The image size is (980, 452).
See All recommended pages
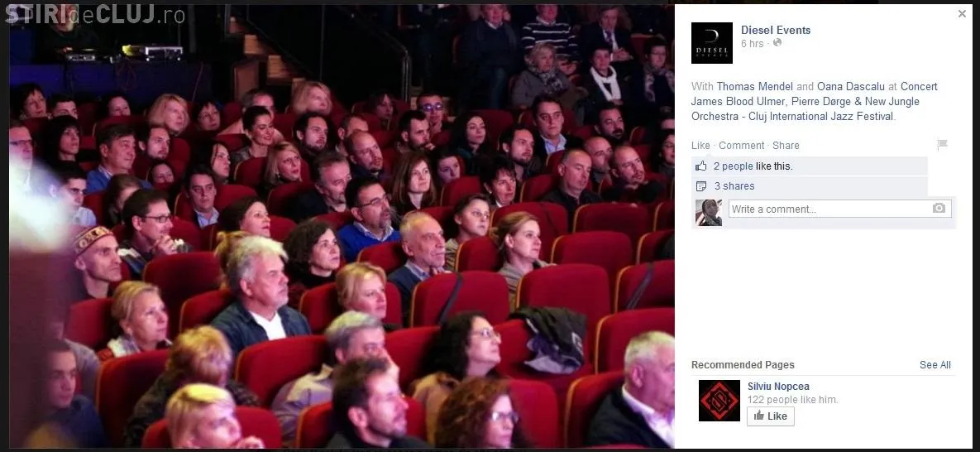point(935,365)
